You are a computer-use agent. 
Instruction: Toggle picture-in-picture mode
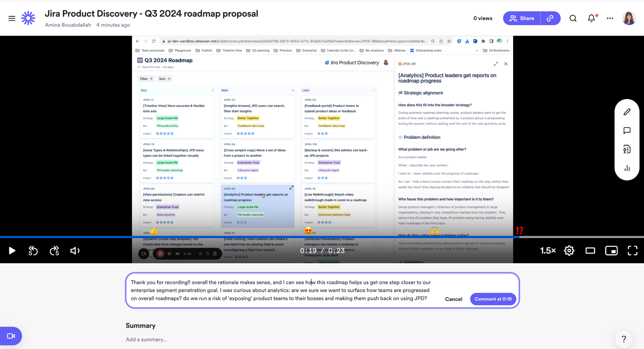(611, 250)
